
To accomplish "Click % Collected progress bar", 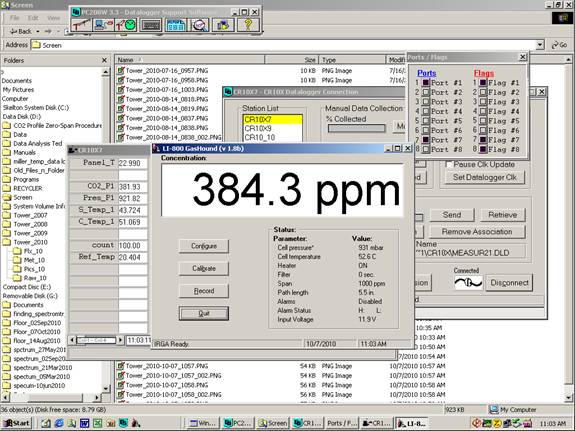I will [x=357, y=128].
